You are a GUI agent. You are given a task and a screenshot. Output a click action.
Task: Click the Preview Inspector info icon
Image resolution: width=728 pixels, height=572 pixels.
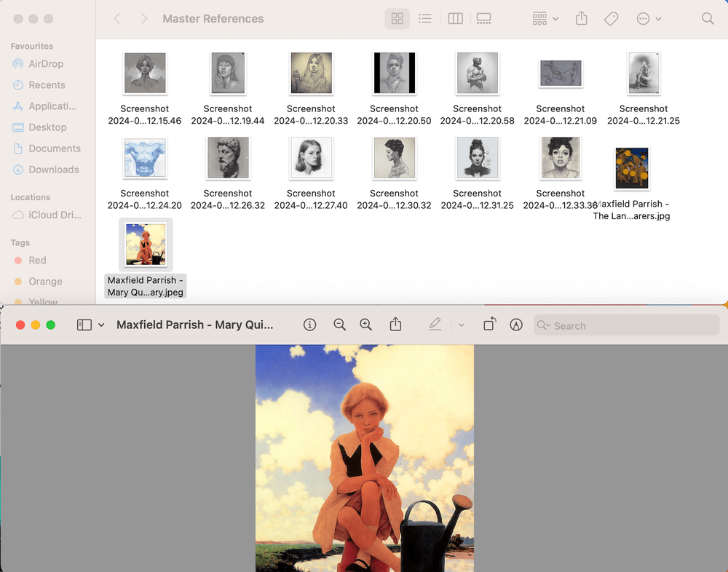309,325
